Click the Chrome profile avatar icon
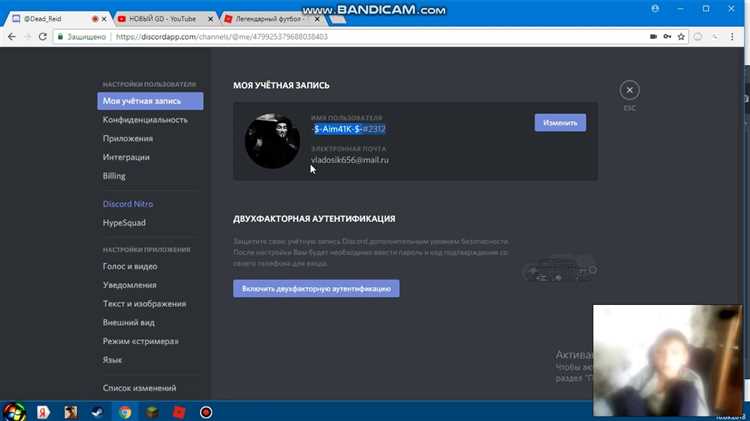This screenshot has height=421, width=750. coord(655,9)
